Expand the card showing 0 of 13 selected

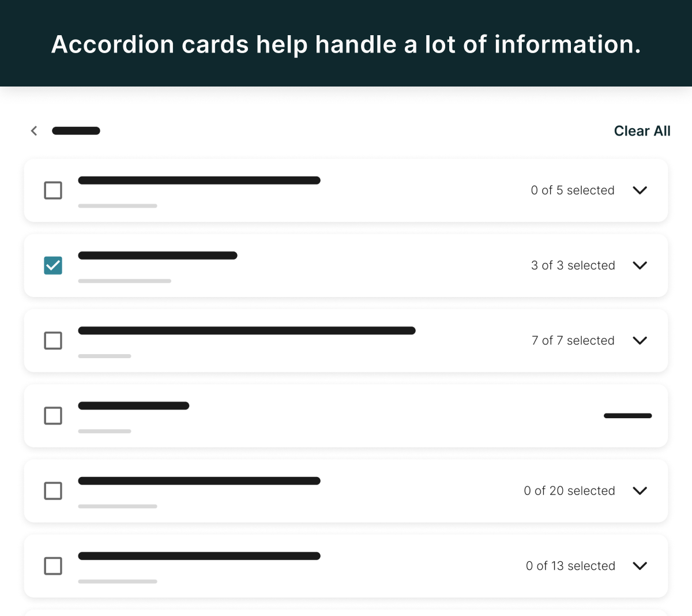pos(640,566)
